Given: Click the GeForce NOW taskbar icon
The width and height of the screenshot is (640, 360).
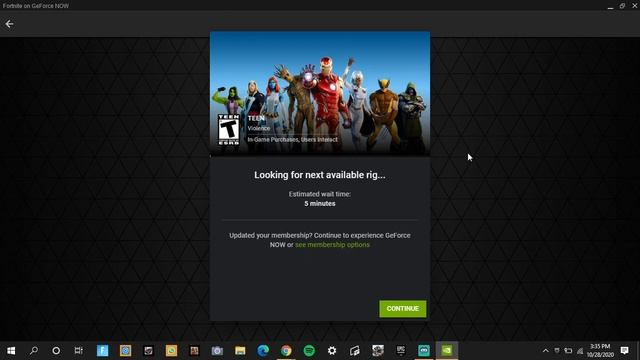Looking at the screenshot, I should (x=447, y=350).
